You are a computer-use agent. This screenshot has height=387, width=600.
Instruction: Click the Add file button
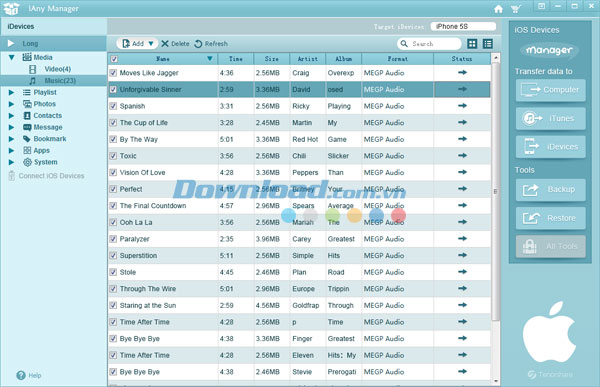(x=132, y=44)
